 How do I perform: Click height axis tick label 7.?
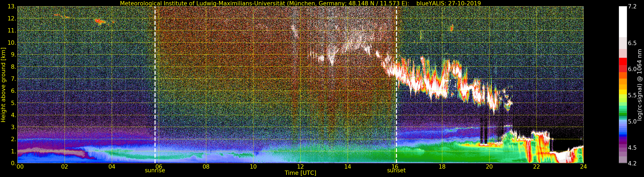coord(14,79)
